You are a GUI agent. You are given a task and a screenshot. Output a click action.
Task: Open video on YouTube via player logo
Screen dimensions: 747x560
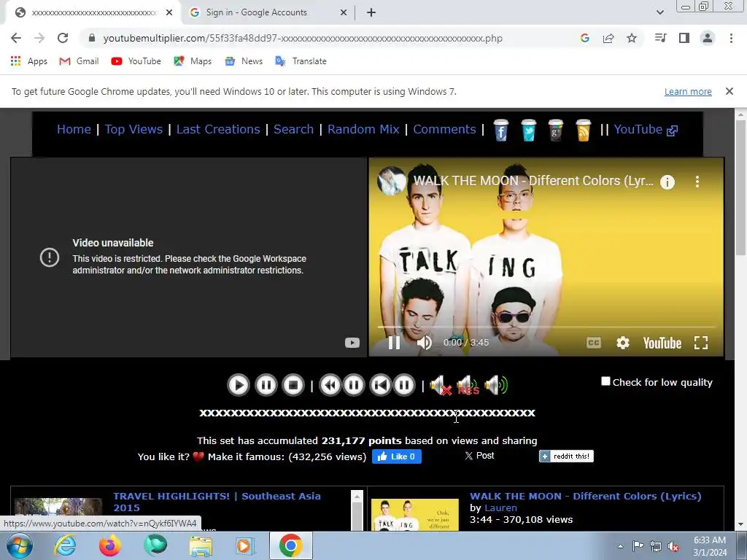pos(662,343)
